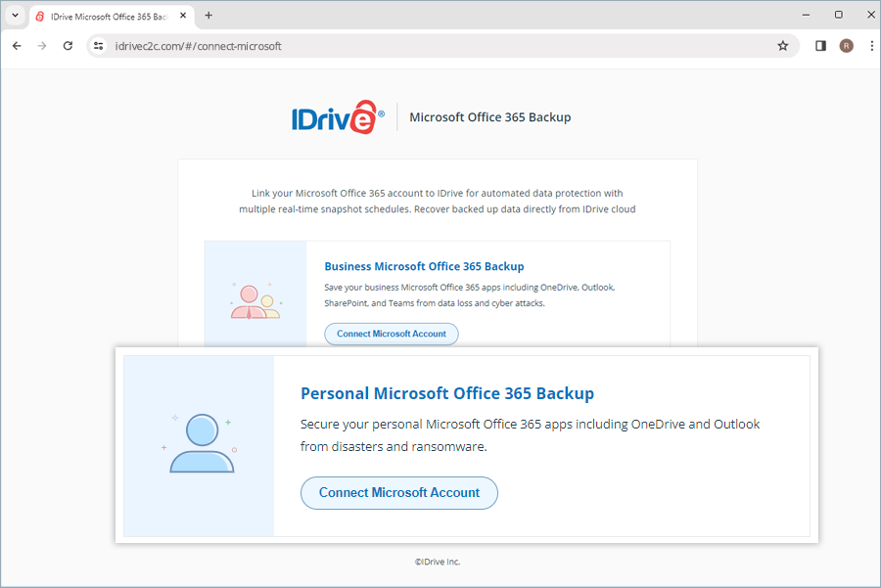Viewport: 881px width, 588px height.
Task: Click the 'Link your Microsoft Office 365 account' description
Action: tap(438, 201)
